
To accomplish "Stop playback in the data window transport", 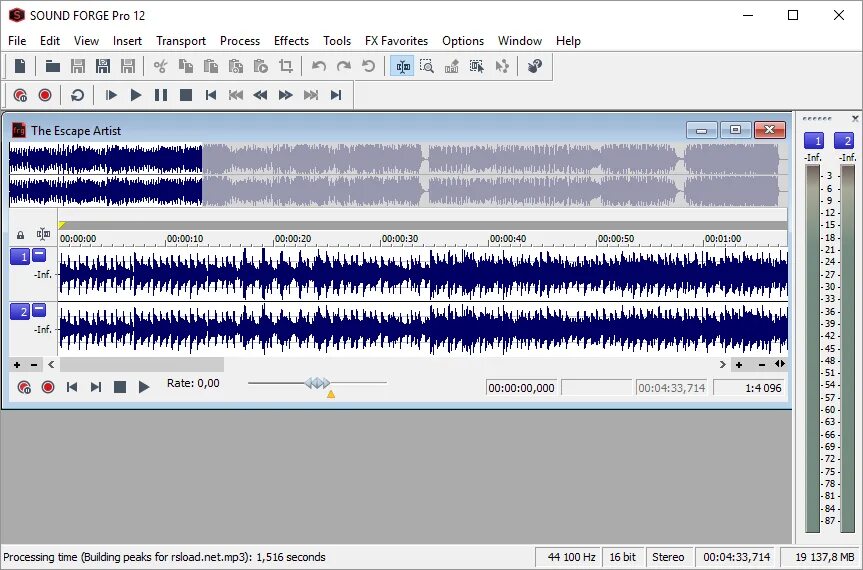I will pyautogui.click(x=119, y=387).
